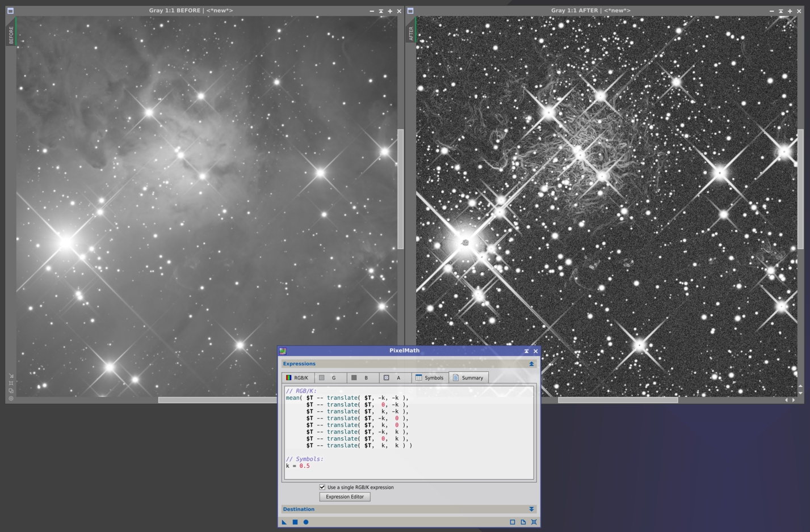Screen dimensions: 810x532
Task: Maximize the AFTER image window
Action: [790, 11]
